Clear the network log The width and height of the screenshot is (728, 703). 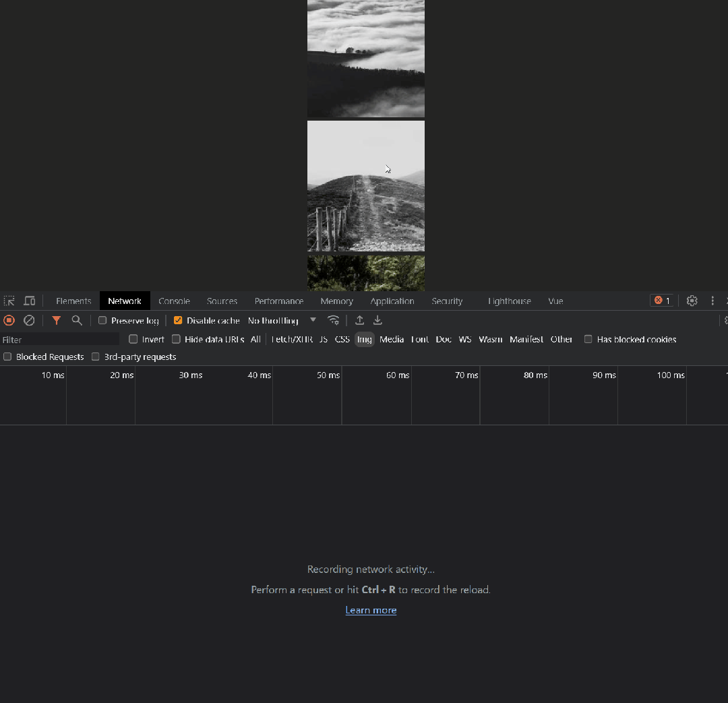pyautogui.click(x=29, y=320)
